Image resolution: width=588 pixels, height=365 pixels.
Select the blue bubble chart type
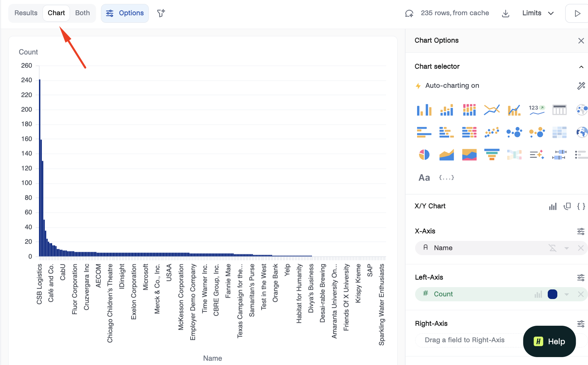[514, 132]
